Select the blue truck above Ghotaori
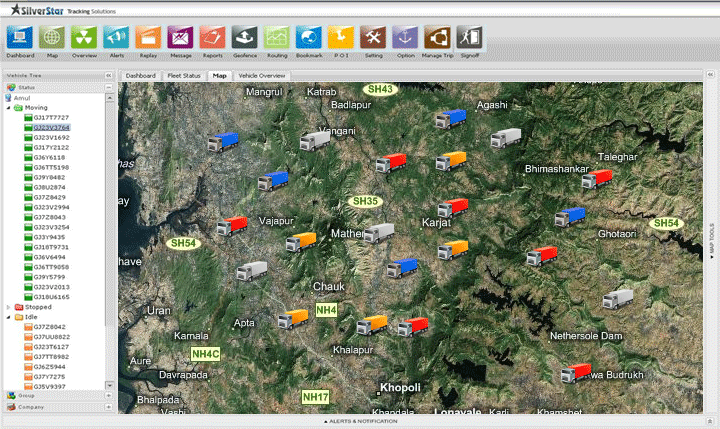The image size is (720, 429). (x=570, y=217)
